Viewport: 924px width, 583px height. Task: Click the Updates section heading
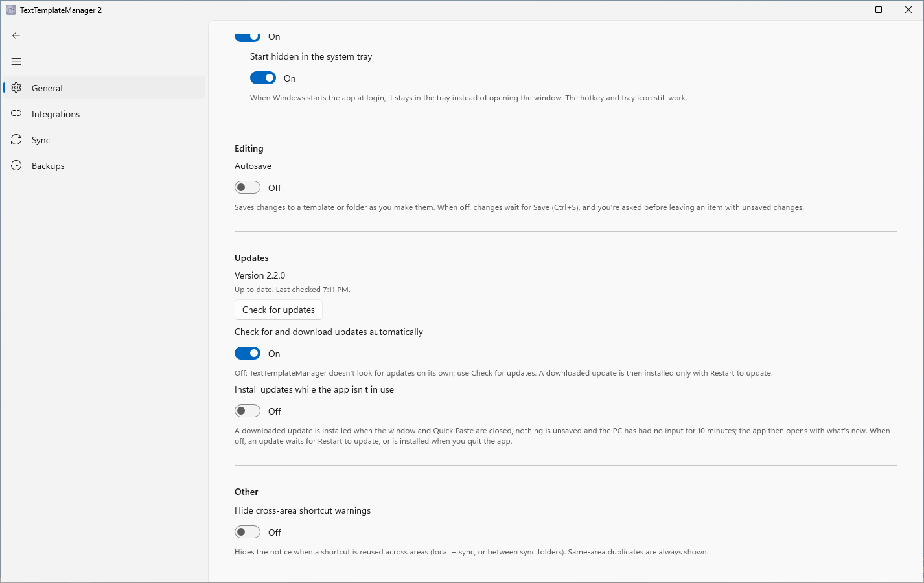251,258
